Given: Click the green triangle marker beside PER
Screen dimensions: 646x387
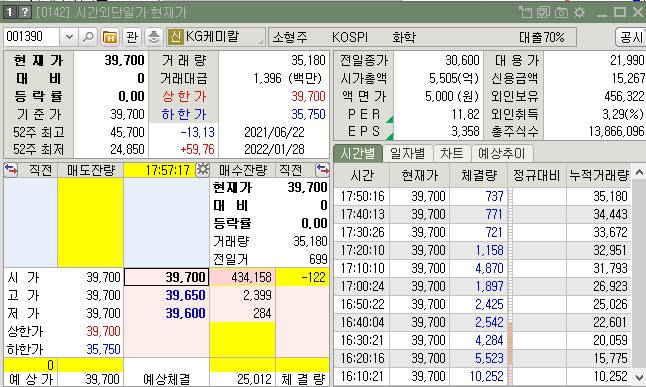Looking at the screenshot, I should (389, 120).
